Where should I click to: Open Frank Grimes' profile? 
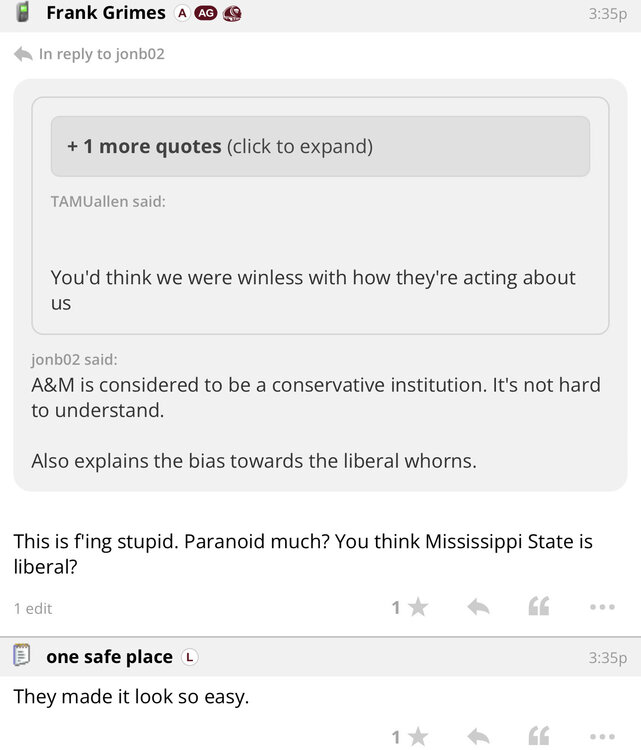106,13
